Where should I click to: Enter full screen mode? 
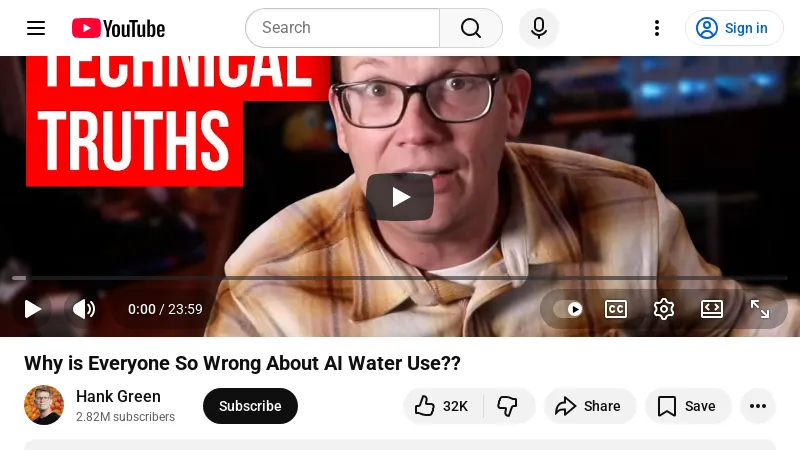pos(760,309)
